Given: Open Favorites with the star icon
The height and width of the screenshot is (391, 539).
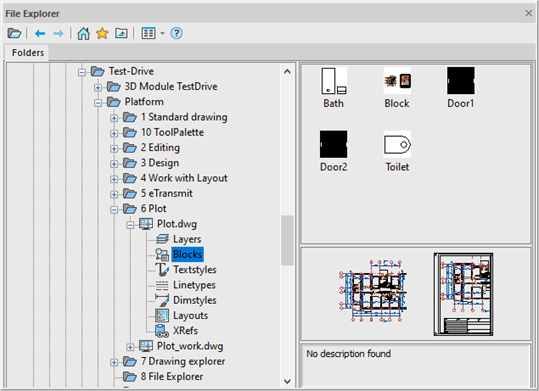Looking at the screenshot, I should tap(102, 33).
